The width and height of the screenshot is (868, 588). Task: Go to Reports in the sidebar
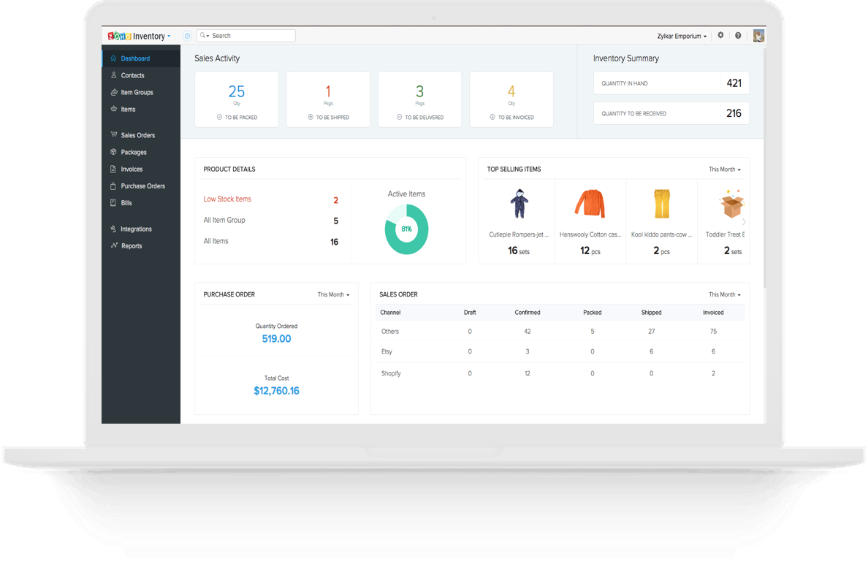pyautogui.click(x=132, y=246)
